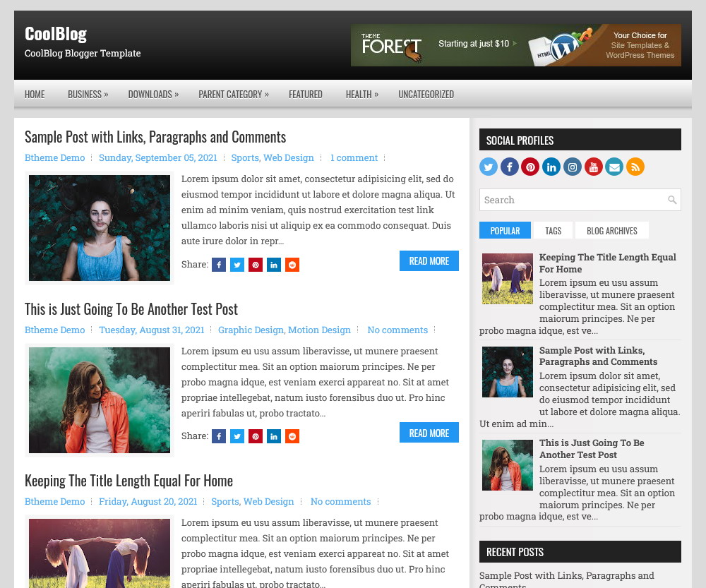The width and height of the screenshot is (706, 588).
Task: Expand the Parent Category navigation dropdown
Action: point(233,94)
